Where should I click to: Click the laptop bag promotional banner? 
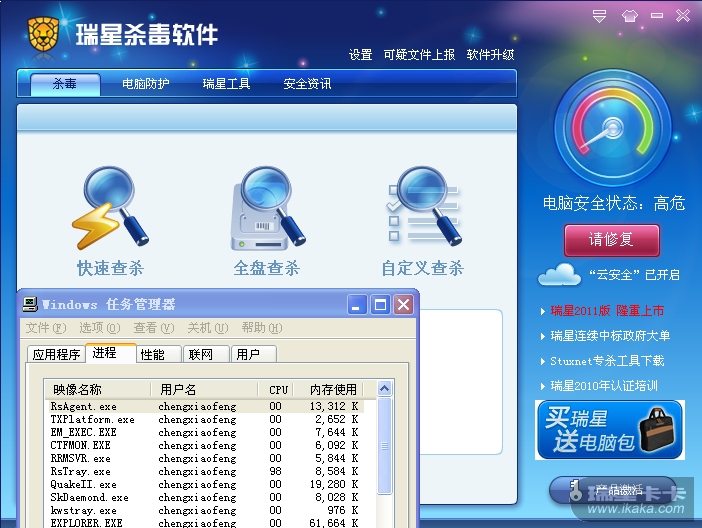[610, 430]
